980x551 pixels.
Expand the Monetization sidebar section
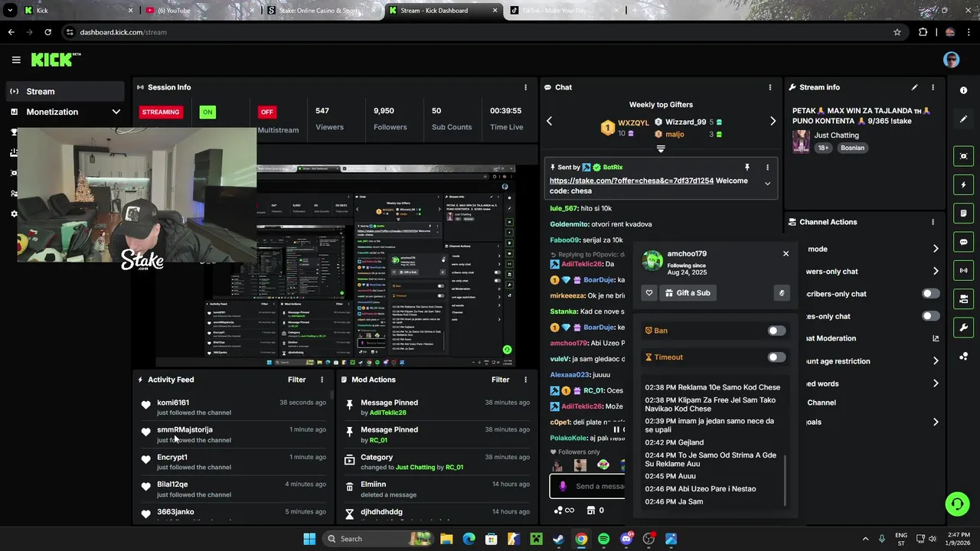tap(116, 112)
